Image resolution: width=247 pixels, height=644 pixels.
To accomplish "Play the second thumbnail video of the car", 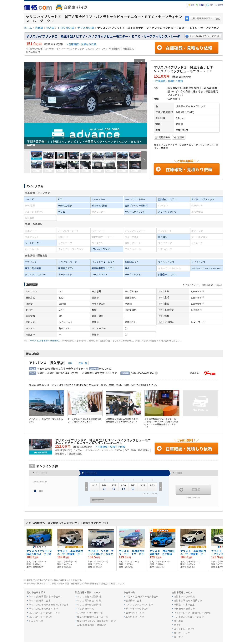I will point(49,155).
